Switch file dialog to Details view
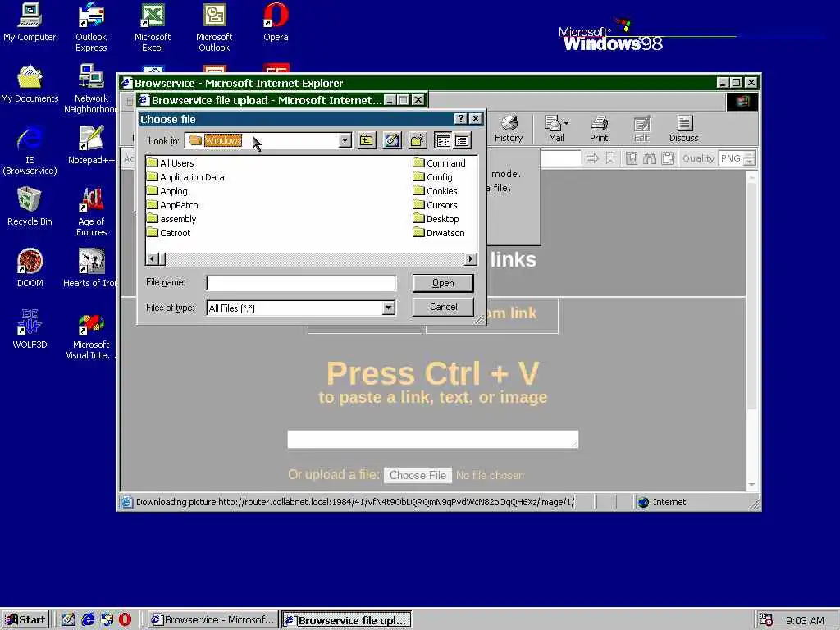The width and height of the screenshot is (840, 630). click(x=463, y=141)
